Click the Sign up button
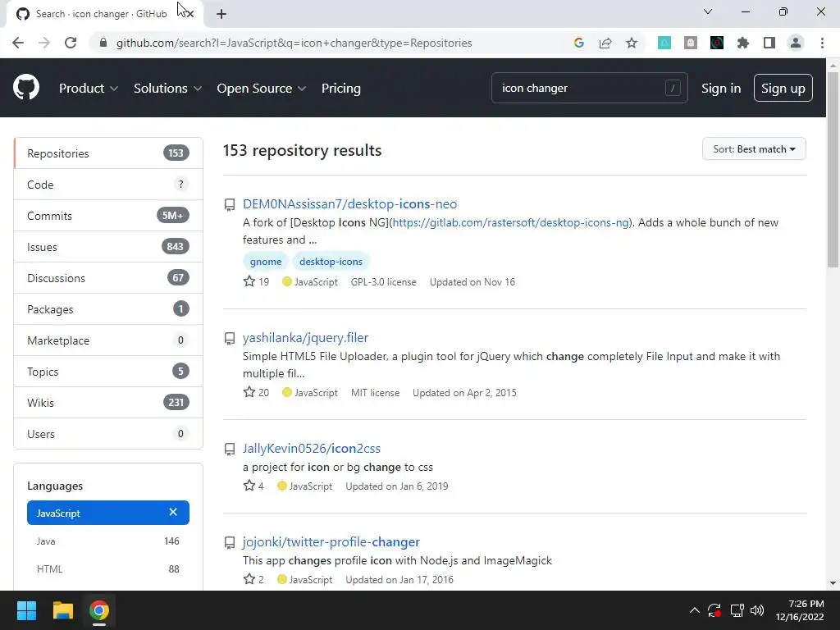The image size is (840, 630). 783,89
